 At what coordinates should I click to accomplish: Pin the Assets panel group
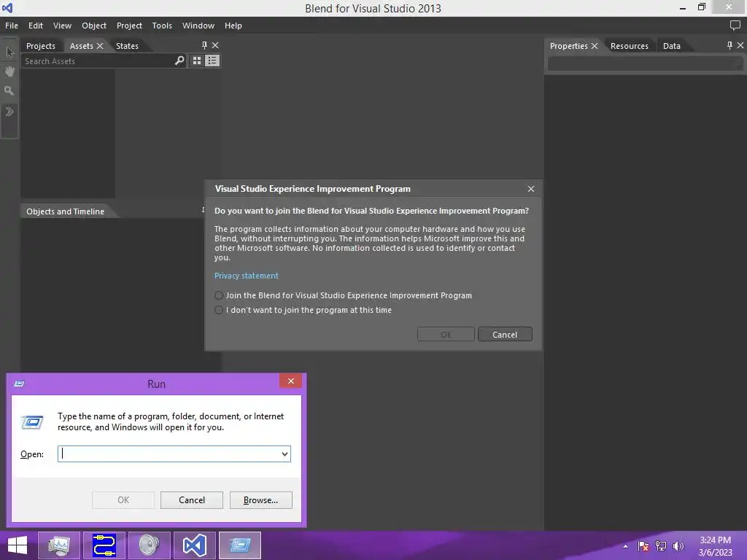[x=204, y=45]
